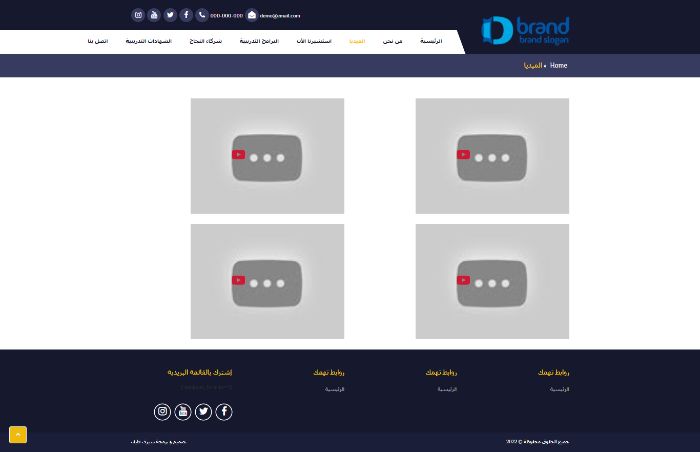Click the yellow back-to-top arrow button
Viewport: 700px width, 452px height.
pyautogui.click(x=18, y=435)
